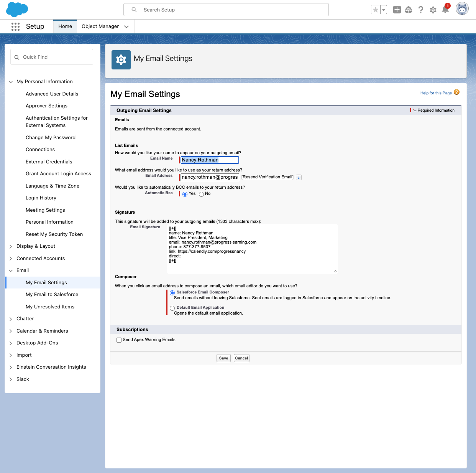Select Yes for Automatic Bcc
476x473 pixels.
click(185, 194)
